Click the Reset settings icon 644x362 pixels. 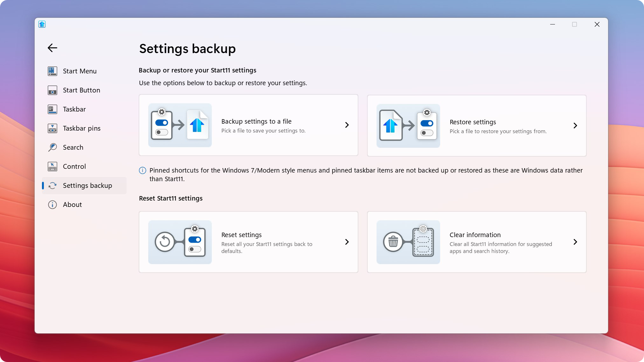coord(180,242)
